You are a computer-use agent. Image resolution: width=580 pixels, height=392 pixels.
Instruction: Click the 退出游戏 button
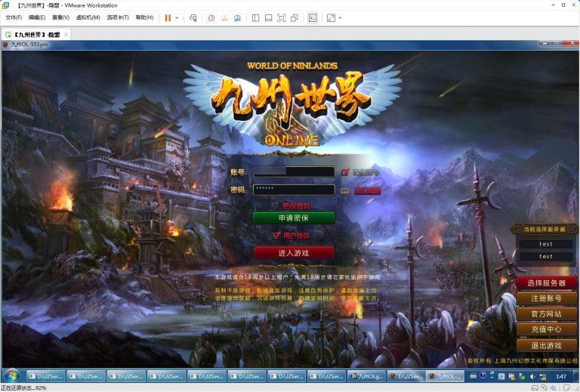click(547, 345)
